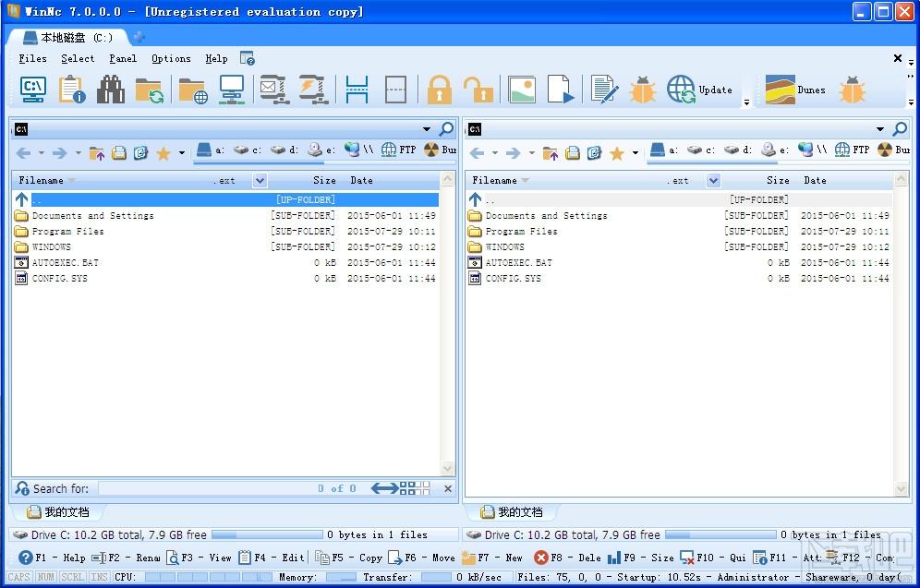Select WINDOWS folder in the right panel
Image resolution: width=920 pixels, height=588 pixels.
click(679, 246)
